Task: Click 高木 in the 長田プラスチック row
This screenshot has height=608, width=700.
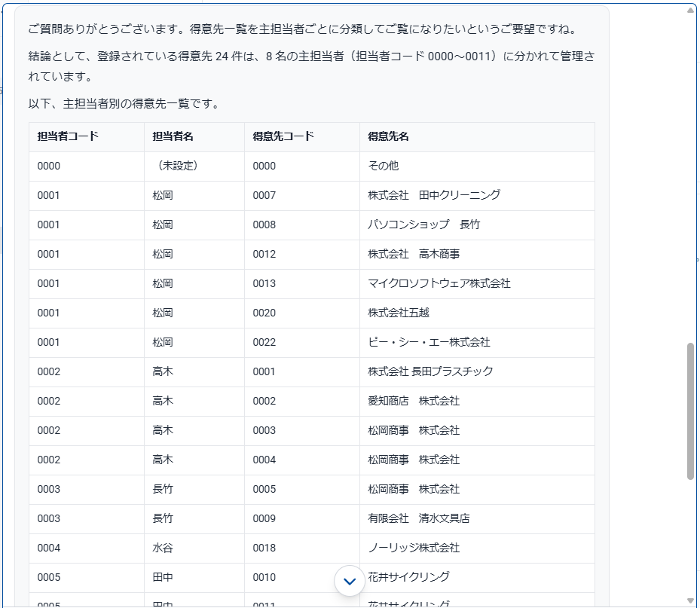Action: pyautogui.click(x=163, y=372)
